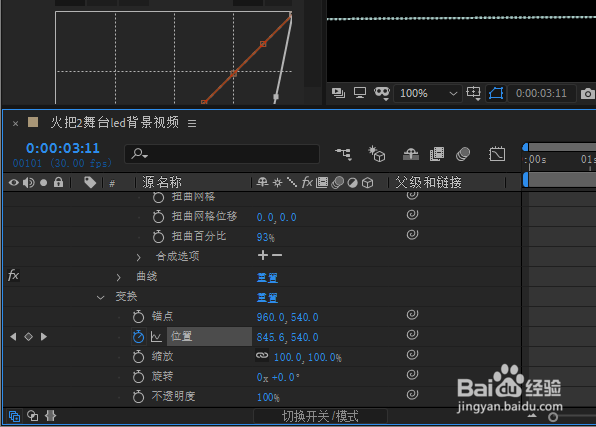Click the pick whip for 扭曲网格位移

(x=412, y=215)
